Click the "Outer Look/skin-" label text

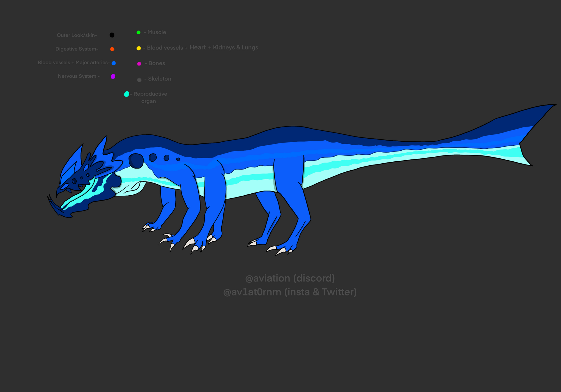pyautogui.click(x=77, y=35)
